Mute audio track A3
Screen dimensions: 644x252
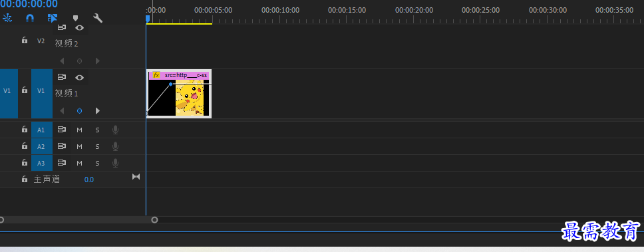point(80,163)
